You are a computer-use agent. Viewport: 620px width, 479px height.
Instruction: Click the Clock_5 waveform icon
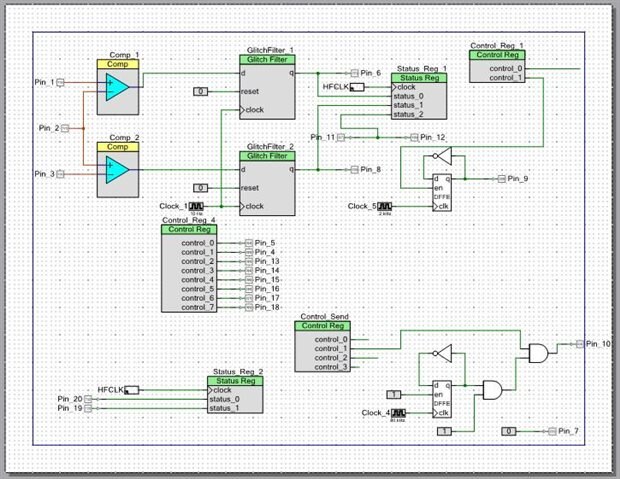pyautogui.click(x=384, y=206)
